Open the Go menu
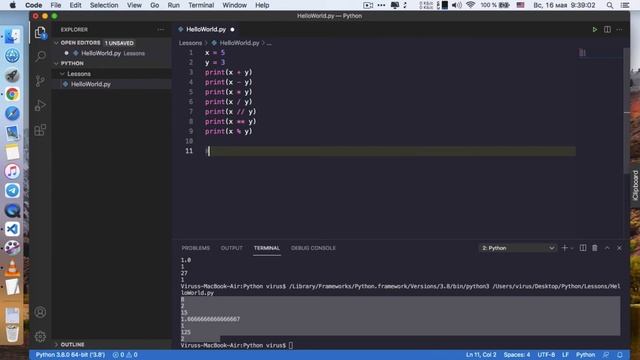 [154, 5]
